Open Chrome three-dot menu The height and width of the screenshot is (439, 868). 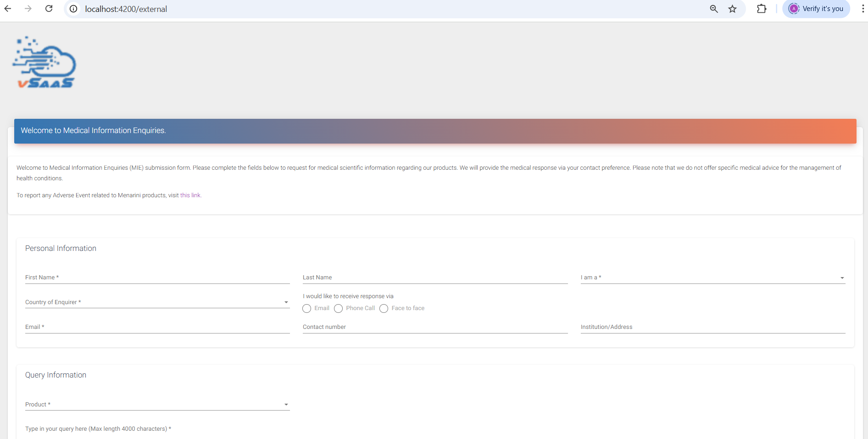(862, 9)
